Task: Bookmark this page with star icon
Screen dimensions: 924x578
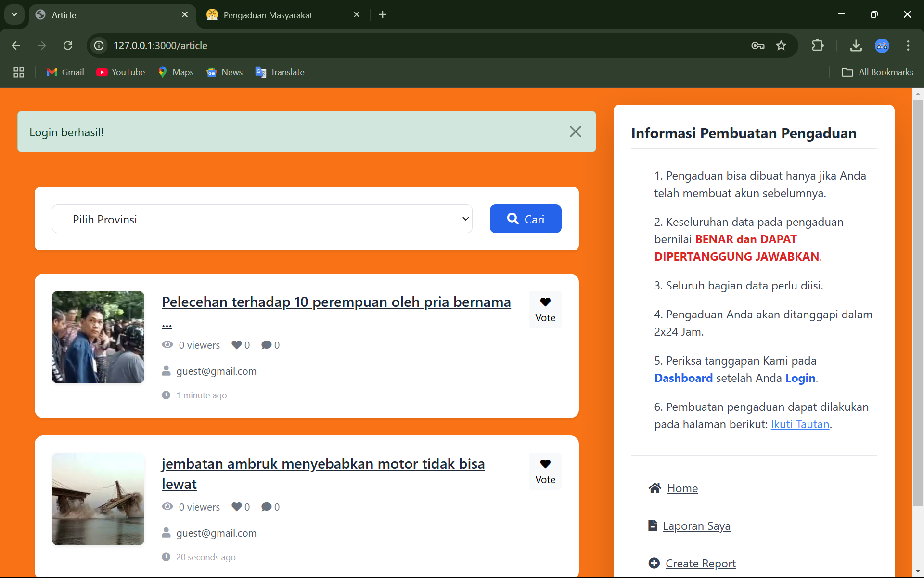Action: click(781, 46)
